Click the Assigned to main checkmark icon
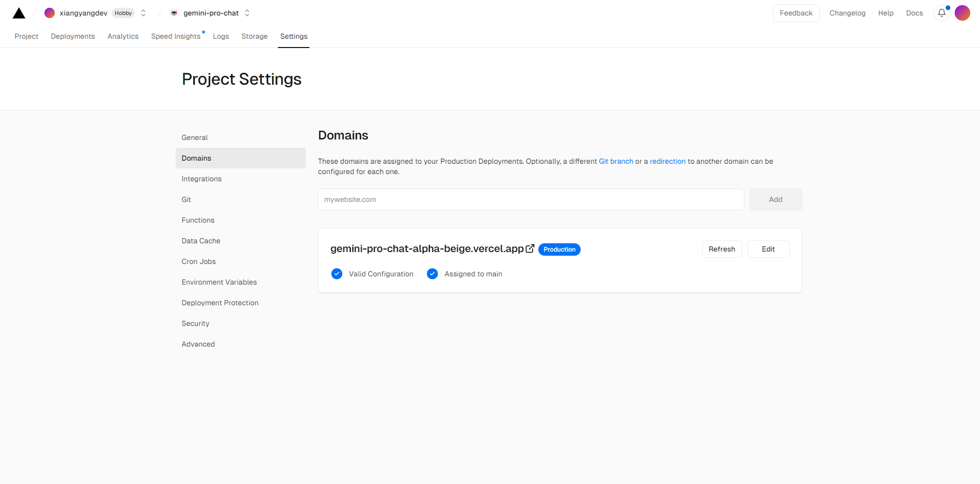The height and width of the screenshot is (484, 980). 432,274
